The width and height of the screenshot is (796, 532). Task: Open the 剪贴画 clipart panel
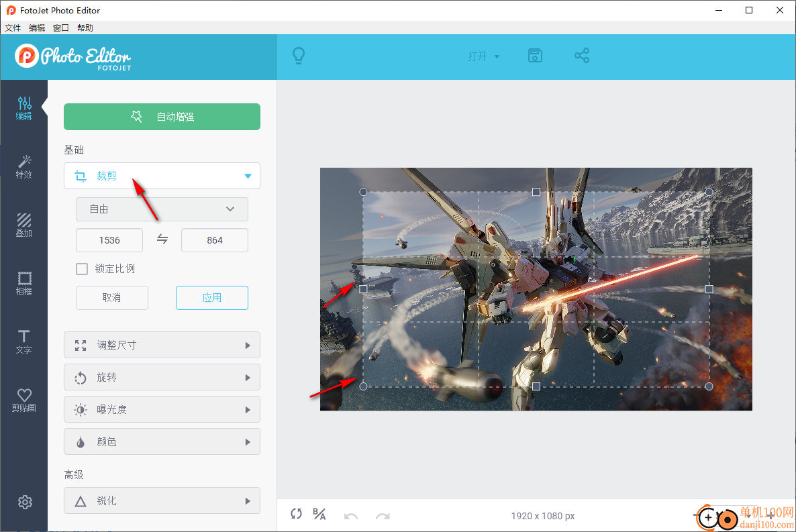(x=24, y=401)
